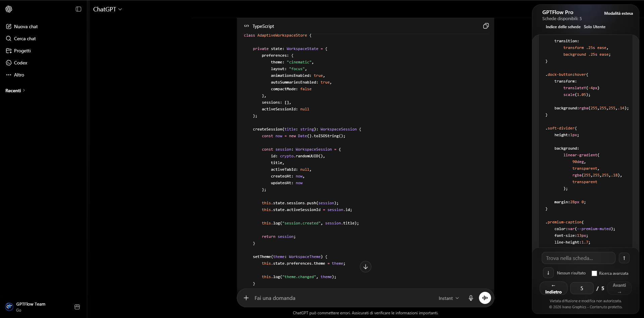The width and height of the screenshot is (644, 318).
Task: Launch voice mode from the composer
Action: tap(485, 298)
